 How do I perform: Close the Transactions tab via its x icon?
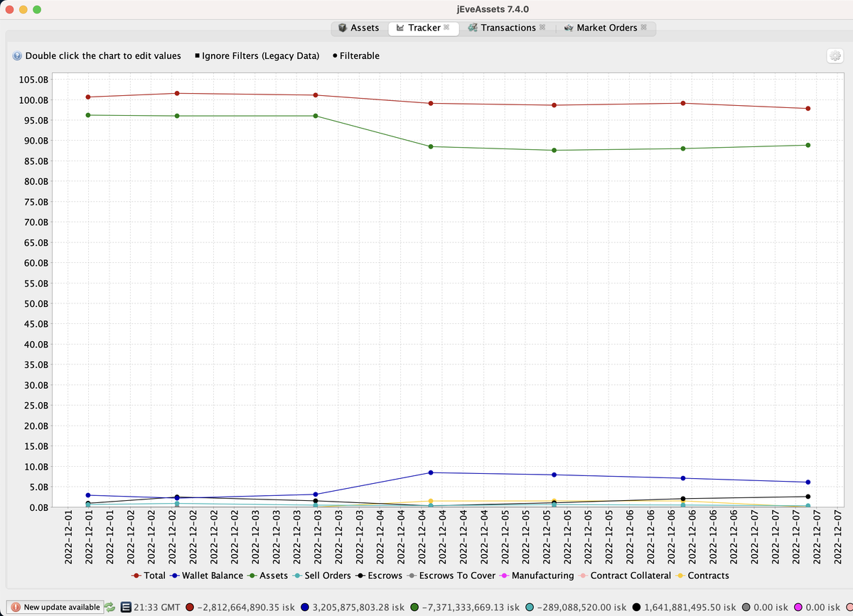(x=542, y=28)
